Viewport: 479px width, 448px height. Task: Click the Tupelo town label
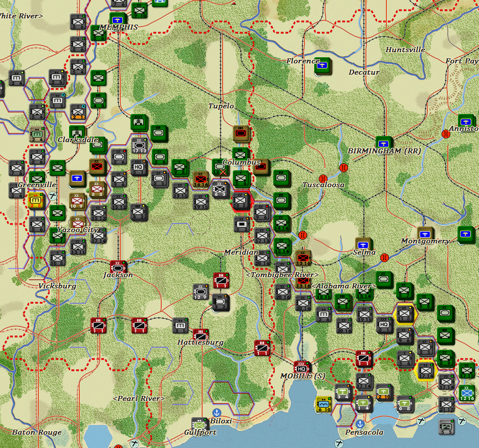point(221,106)
